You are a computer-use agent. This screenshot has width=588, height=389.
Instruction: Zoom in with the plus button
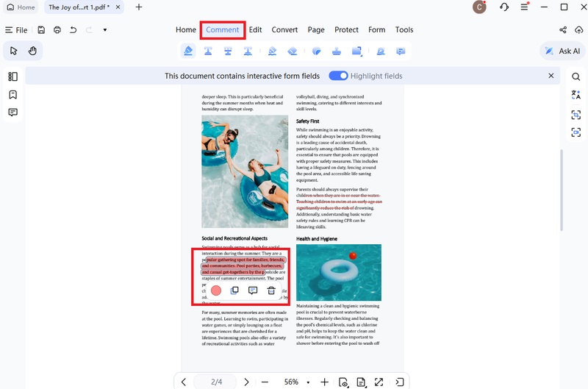(x=324, y=382)
